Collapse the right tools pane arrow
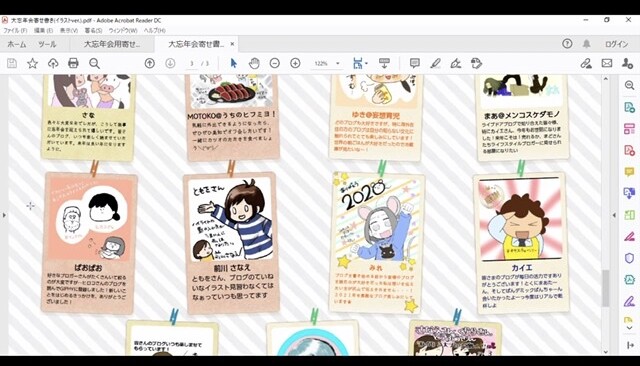This screenshot has width=640, height=366. click(614, 215)
